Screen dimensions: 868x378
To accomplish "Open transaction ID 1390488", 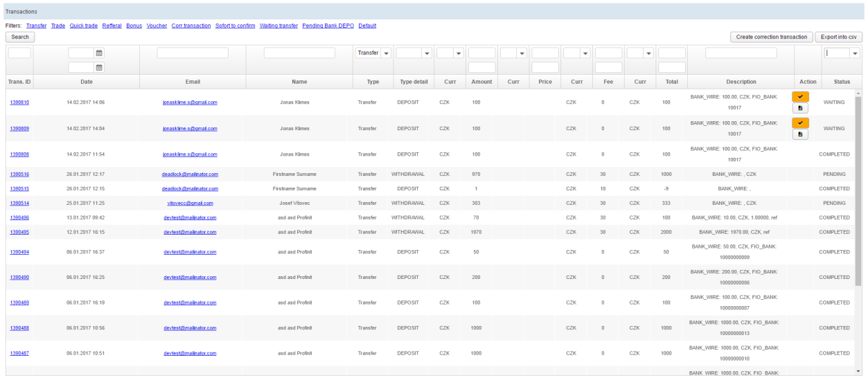I will (19, 327).
